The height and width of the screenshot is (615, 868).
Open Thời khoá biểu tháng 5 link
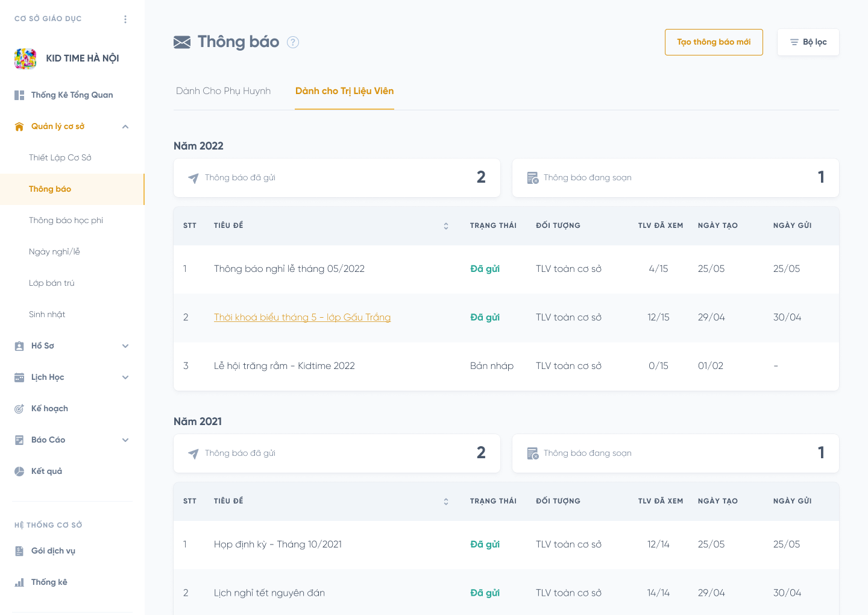coord(302,318)
